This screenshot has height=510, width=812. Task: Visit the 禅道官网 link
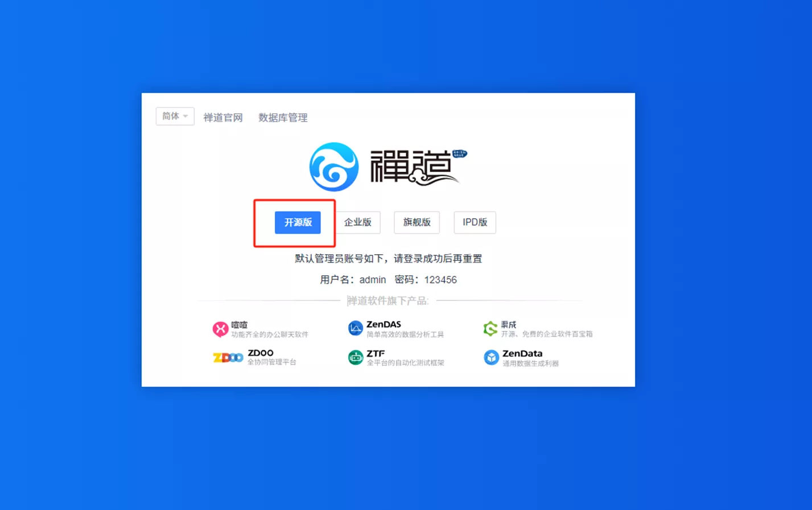(x=223, y=118)
